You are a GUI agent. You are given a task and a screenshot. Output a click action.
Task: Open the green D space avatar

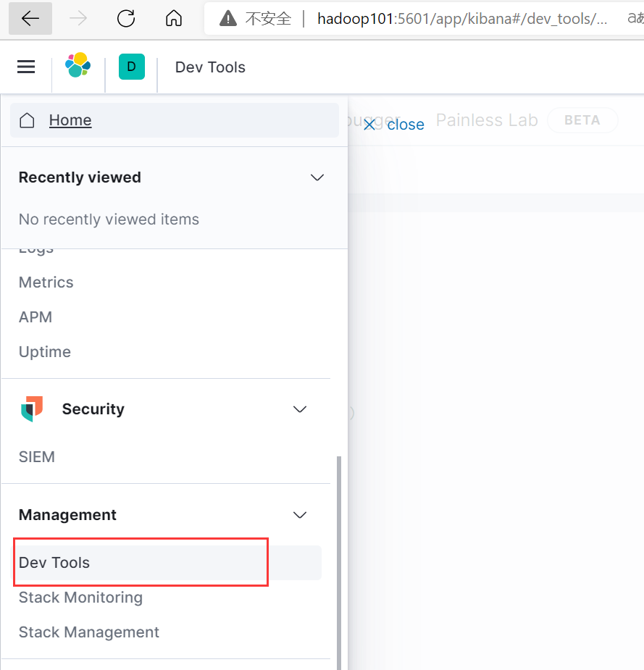(x=131, y=67)
